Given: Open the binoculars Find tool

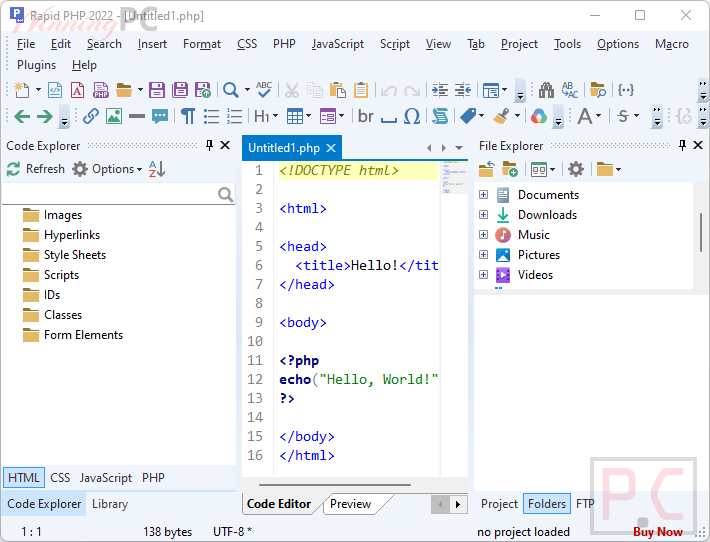Looking at the screenshot, I should pyautogui.click(x=546, y=90).
